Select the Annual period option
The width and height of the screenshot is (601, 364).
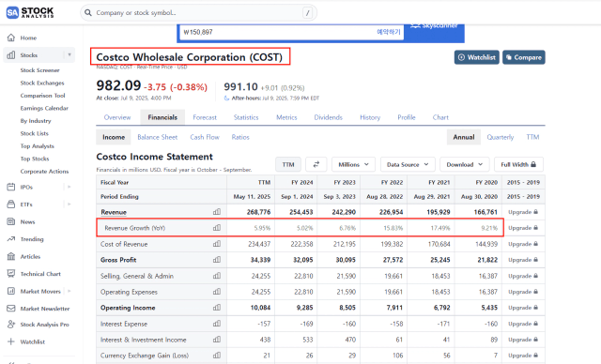point(463,137)
